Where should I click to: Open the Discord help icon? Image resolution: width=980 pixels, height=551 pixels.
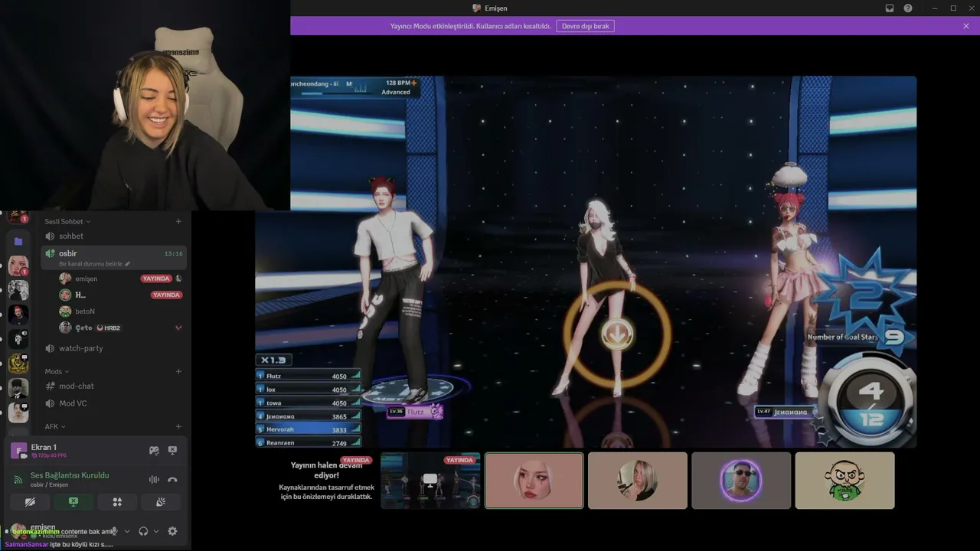point(908,8)
